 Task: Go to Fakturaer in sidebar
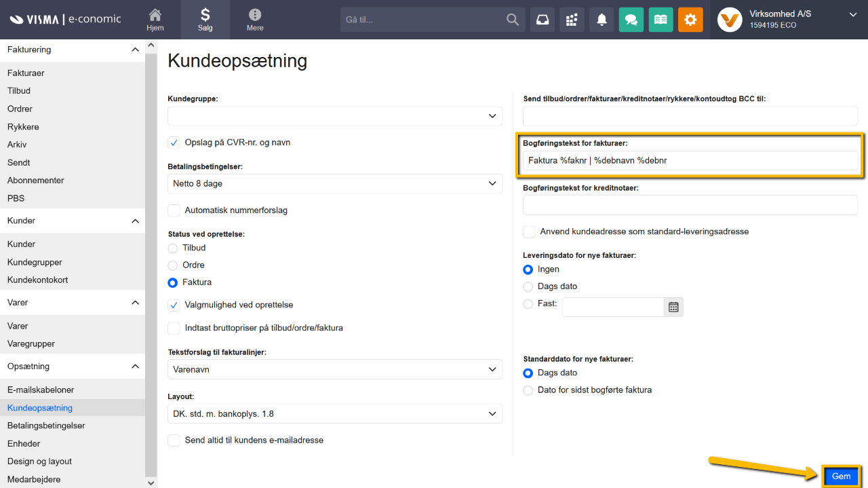coord(26,73)
